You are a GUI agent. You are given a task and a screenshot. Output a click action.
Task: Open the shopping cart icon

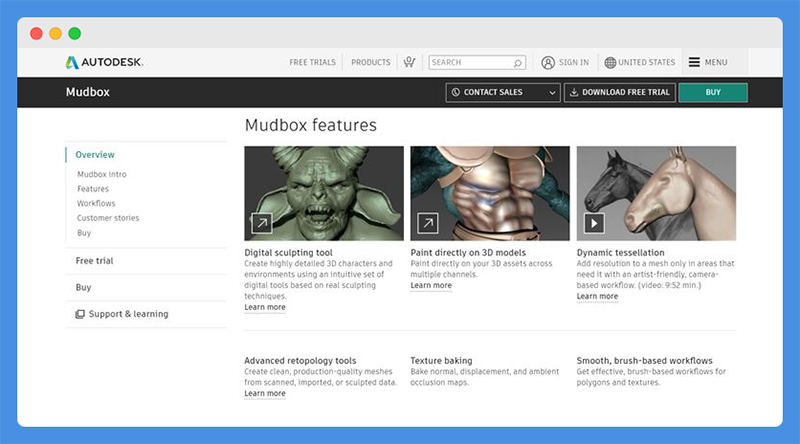[409, 62]
